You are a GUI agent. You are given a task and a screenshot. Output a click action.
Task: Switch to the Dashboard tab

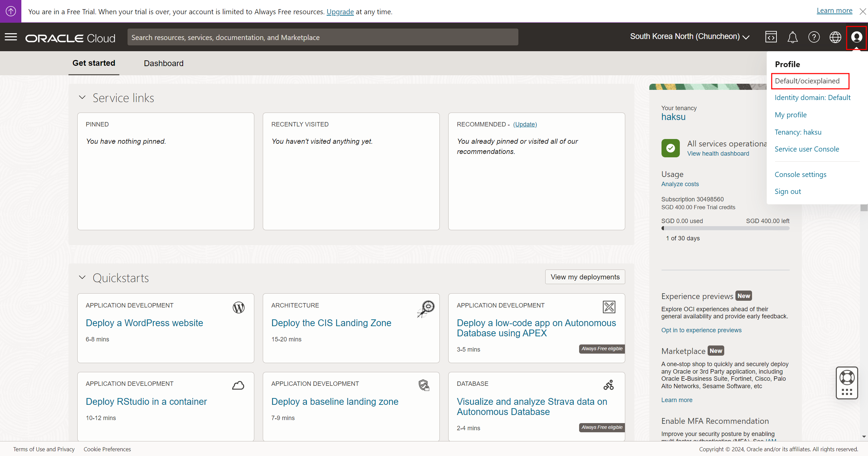click(163, 63)
